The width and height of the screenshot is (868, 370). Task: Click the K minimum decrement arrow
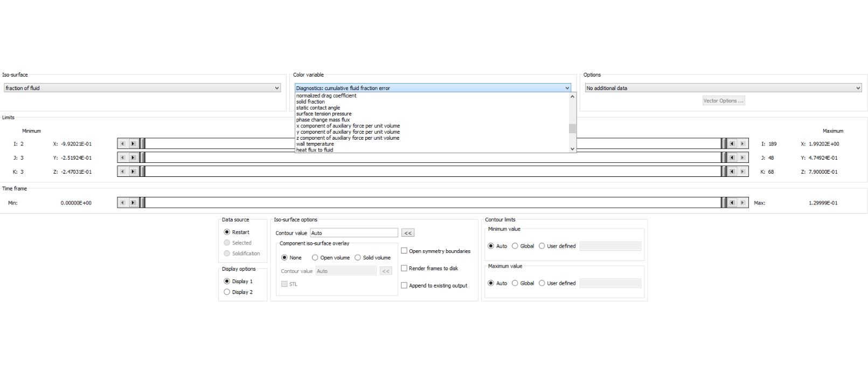coord(122,172)
